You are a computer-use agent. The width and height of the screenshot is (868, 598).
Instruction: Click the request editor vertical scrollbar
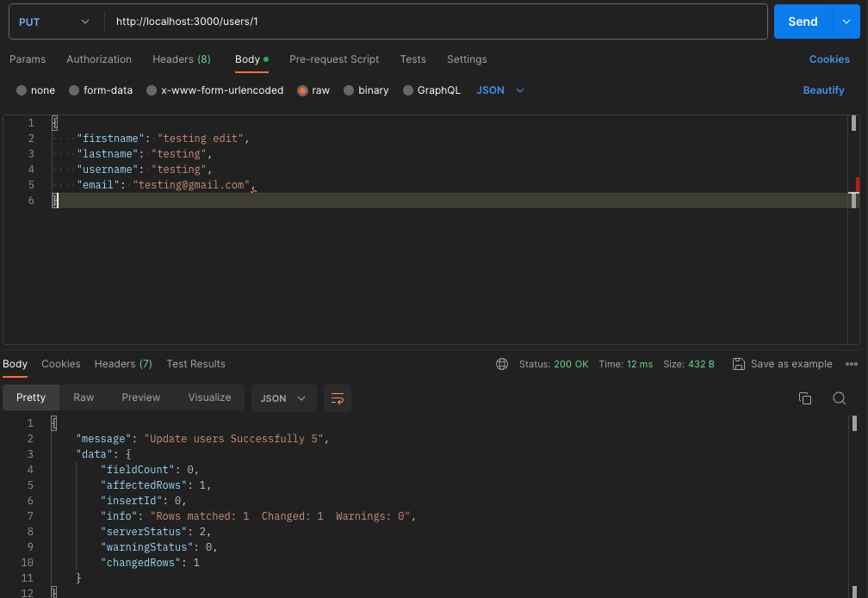(853, 123)
